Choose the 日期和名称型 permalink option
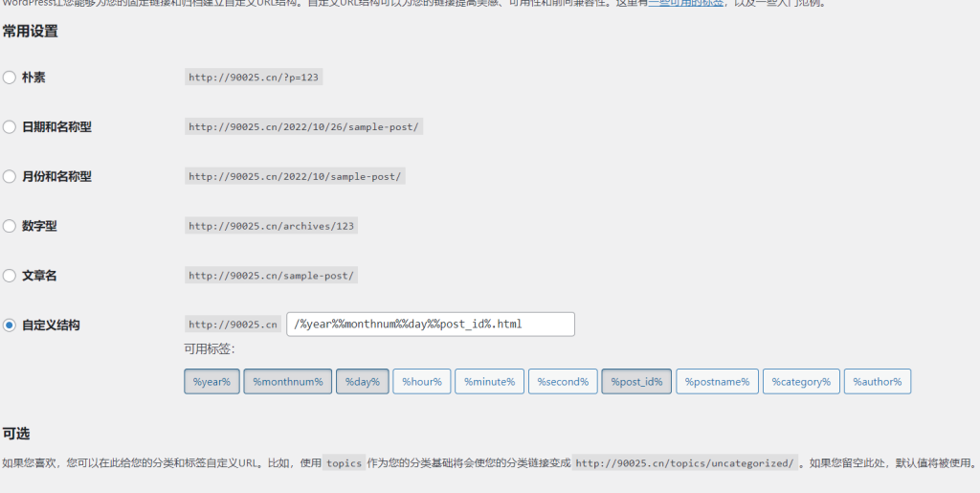The image size is (980, 493). (10, 127)
